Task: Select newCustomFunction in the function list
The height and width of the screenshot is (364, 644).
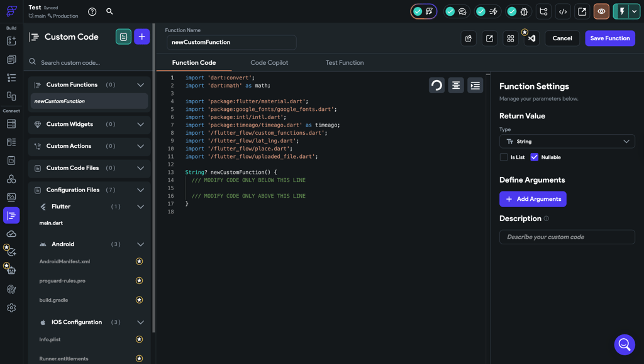Action: tap(89, 101)
